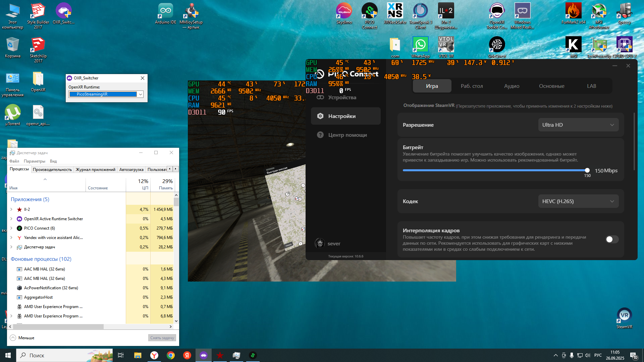Open the OpenXR Runtime combo box
This screenshot has width=644, height=362.
click(106, 94)
